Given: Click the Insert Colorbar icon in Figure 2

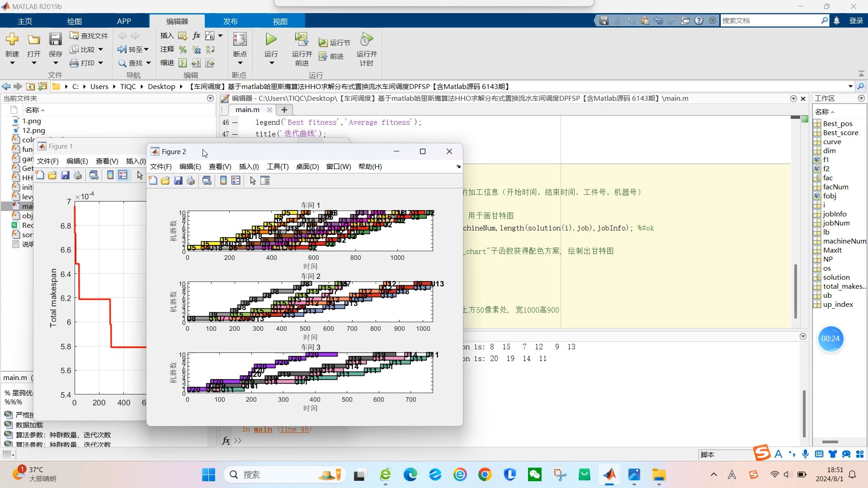Looking at the screenshot, I should coord(223,181).
